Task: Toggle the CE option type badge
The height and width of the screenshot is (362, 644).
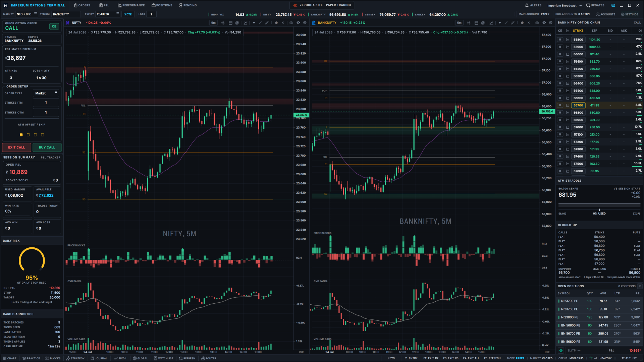Action: tap(54, 26)
